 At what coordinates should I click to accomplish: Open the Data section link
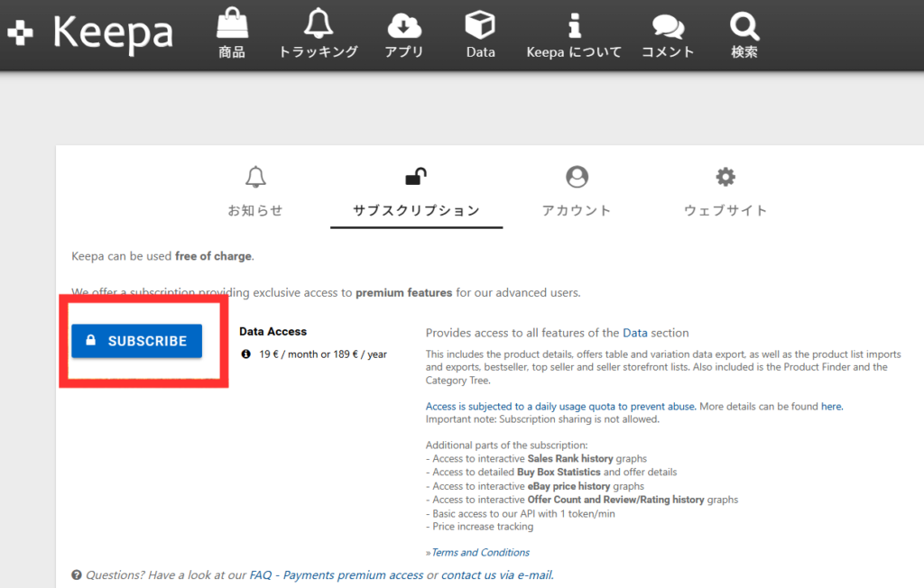[634, 333]
